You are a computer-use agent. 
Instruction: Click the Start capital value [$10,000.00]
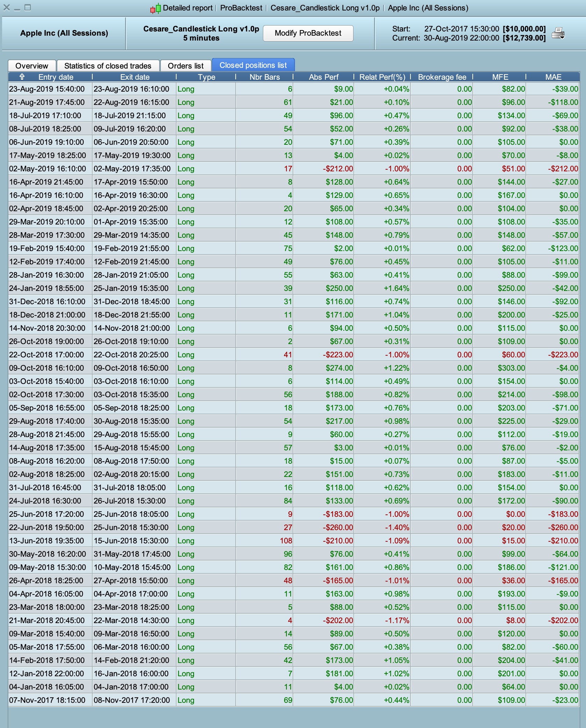524,29
